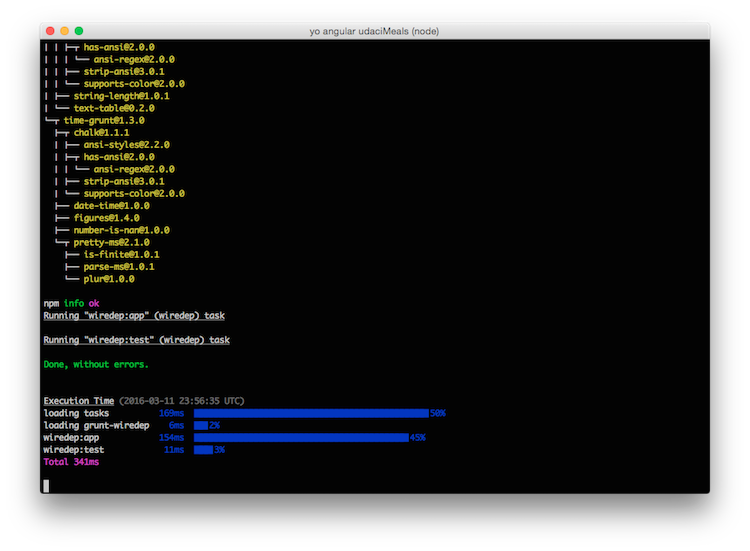Click the blue 50% loading tasks bar

point(311,413)
